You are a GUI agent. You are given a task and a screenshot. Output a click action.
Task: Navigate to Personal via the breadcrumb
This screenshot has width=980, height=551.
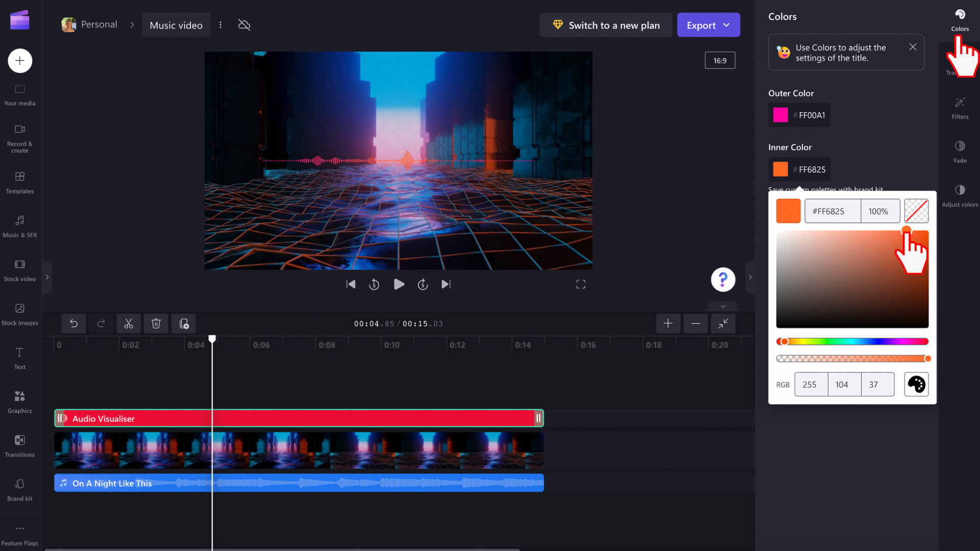99,24
